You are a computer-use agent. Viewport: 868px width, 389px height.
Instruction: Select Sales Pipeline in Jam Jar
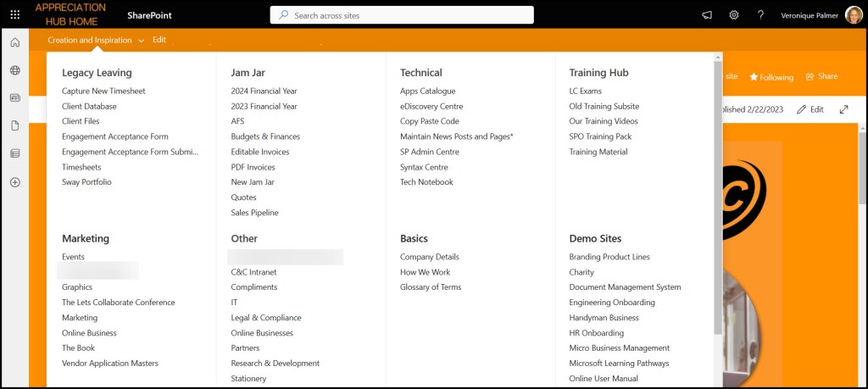coord(254,213)
